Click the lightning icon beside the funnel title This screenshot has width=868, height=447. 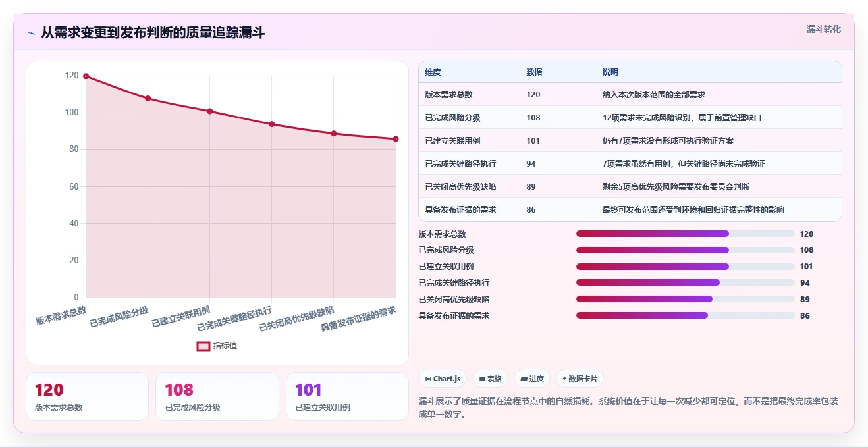coord(31,33)
